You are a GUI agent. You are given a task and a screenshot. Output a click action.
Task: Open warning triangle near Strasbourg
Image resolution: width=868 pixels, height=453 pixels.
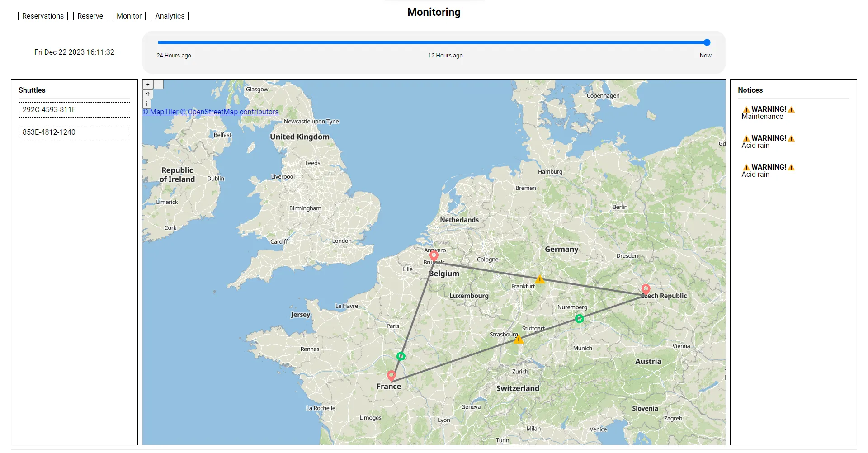point(519,339)
